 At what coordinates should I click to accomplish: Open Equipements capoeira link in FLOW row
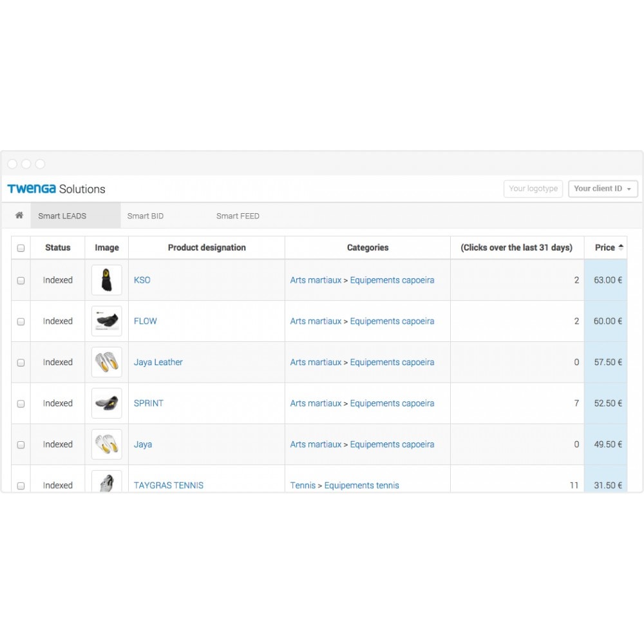392,321
